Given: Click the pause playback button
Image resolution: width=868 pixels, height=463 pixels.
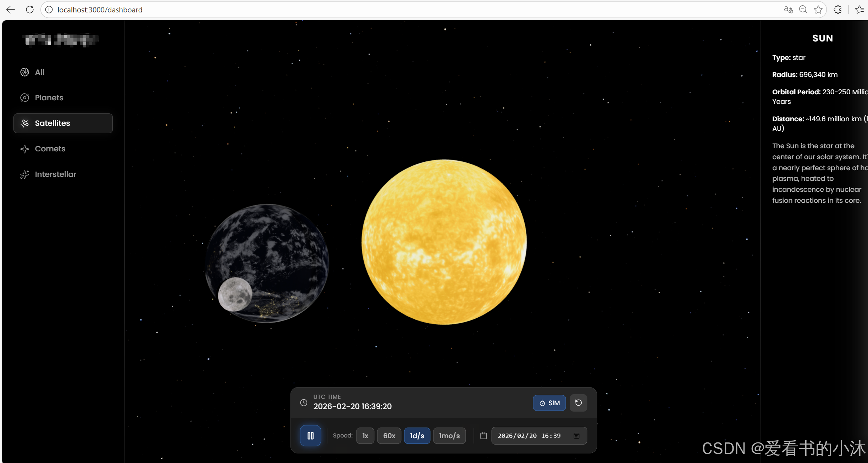Looking at the screenshot, I should tap(310, 436).
